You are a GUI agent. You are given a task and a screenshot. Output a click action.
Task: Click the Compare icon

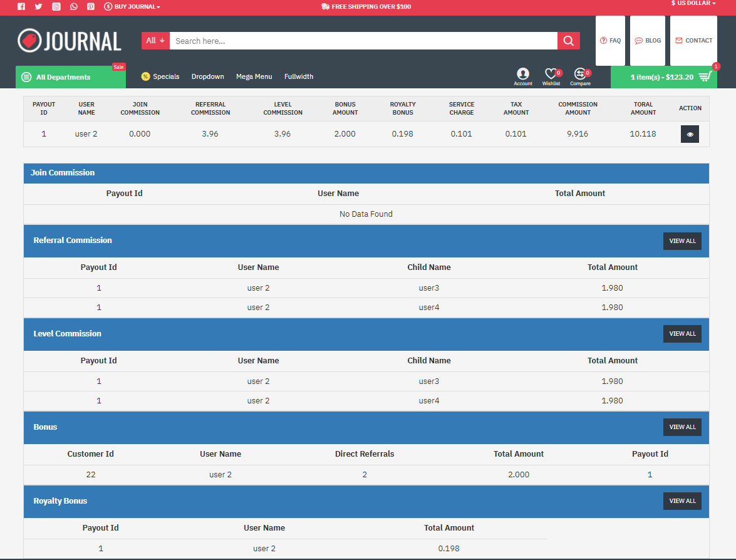click(580, 72)
